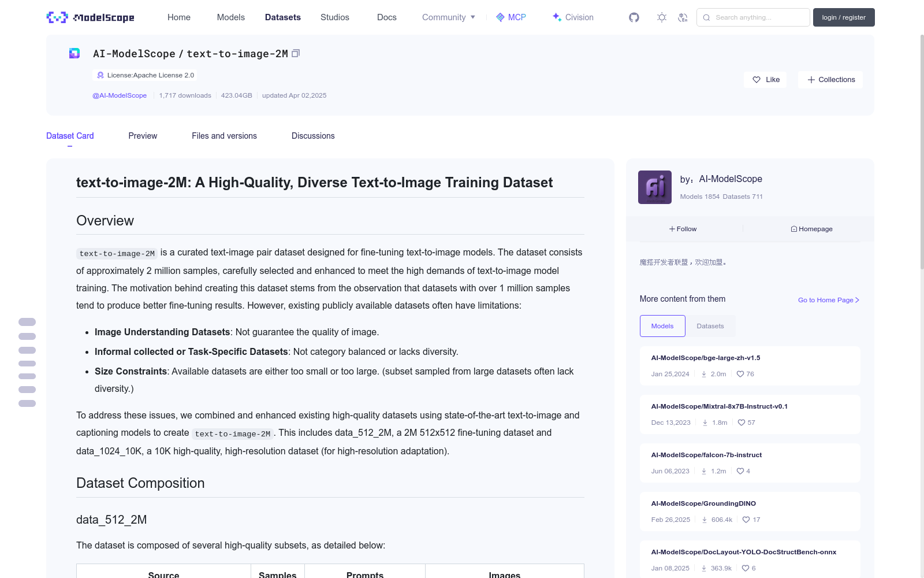Click the download icon on Mixtral-8x7B-Instruct card
Image resolution: width=924 pixels, height=578 pixels.
click(705, 423)
